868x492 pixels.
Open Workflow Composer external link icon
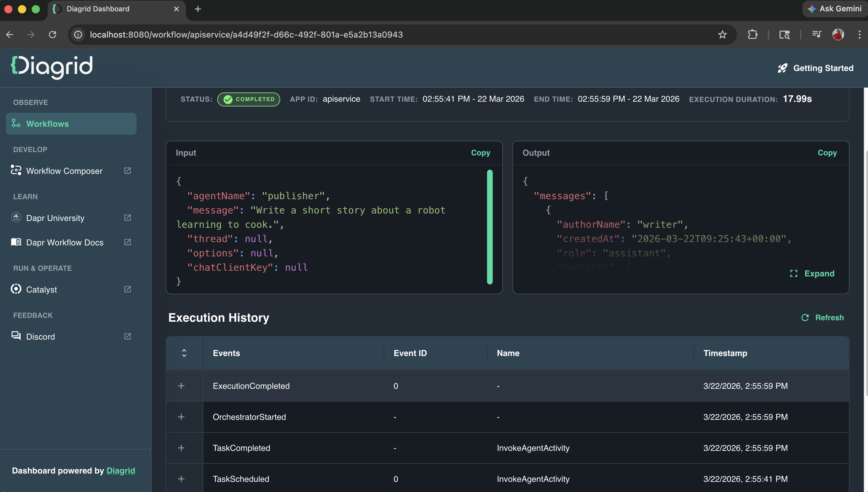[127, 171]
